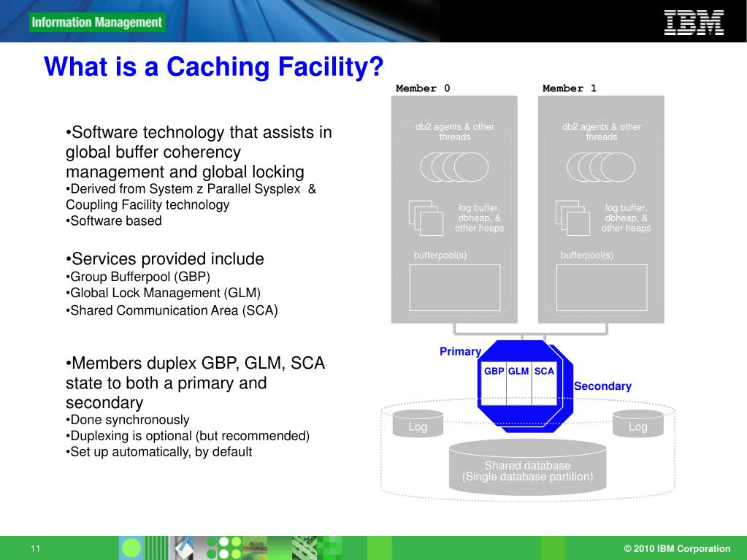Click the SCA cell in the primary facility
The height and width of the screenshot is (560, 747).
pos(544,384)
